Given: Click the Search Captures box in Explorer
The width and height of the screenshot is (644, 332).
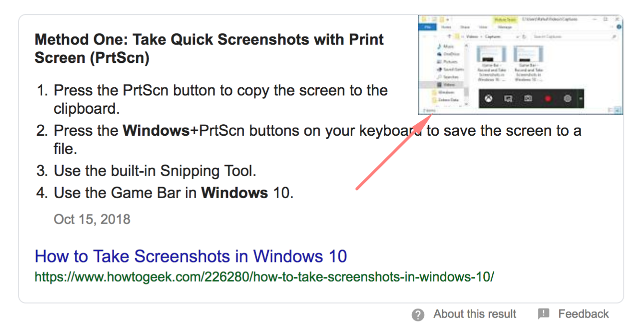Looking at the screenshot, I should [x=574, y=37].
